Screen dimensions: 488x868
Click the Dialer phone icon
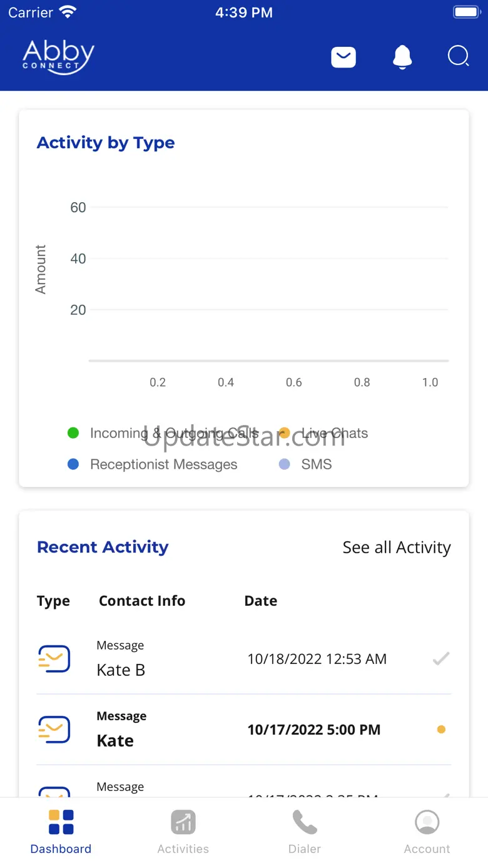[305, 822]
